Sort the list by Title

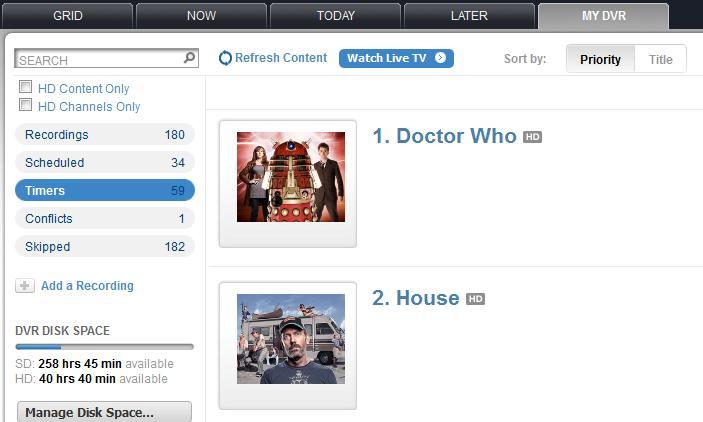pos(660,59)
